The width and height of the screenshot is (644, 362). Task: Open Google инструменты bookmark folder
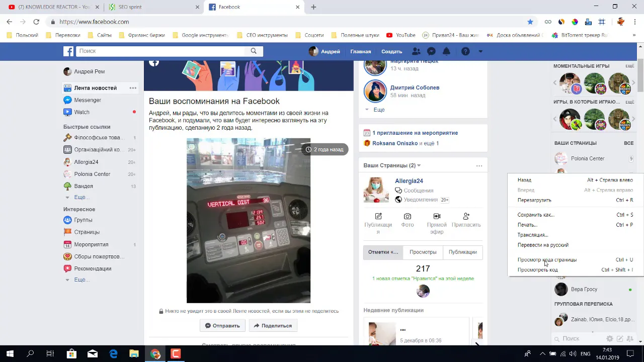pos(200,35)
